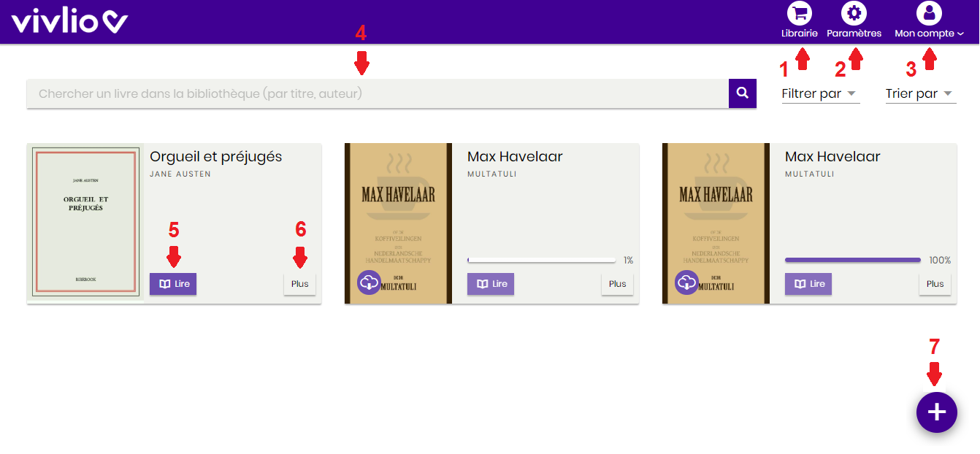Click MULTATULI author text on the 100% card
The image size is (980, 454).
pyautogui.click(x=810, y=174)
